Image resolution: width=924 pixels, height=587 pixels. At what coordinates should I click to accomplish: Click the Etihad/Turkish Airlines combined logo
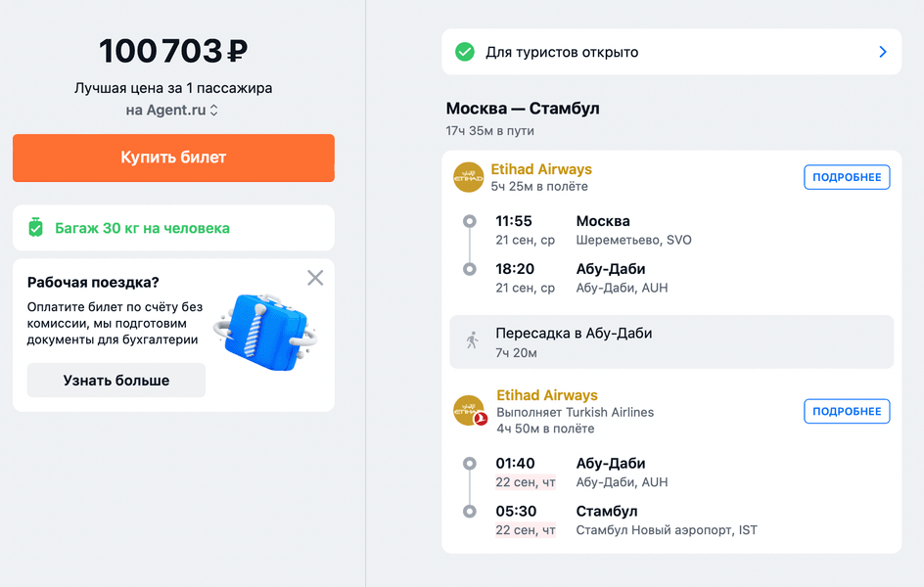470,411
